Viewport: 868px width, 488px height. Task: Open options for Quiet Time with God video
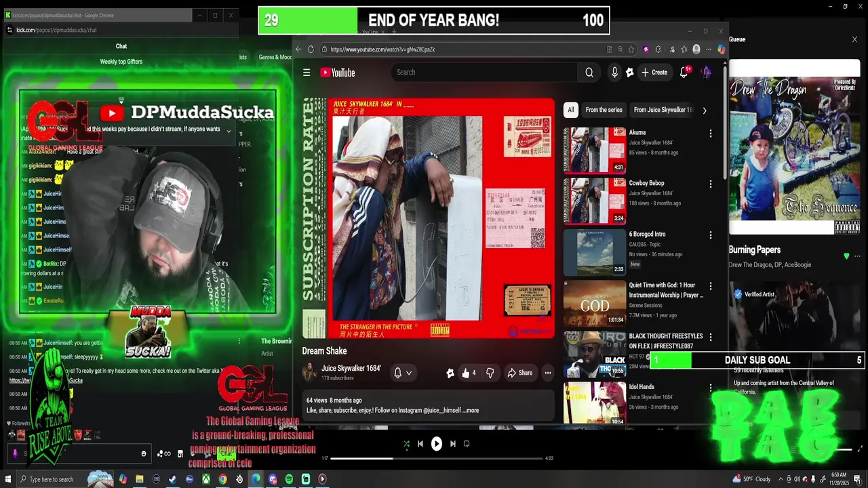coord(711,286)
